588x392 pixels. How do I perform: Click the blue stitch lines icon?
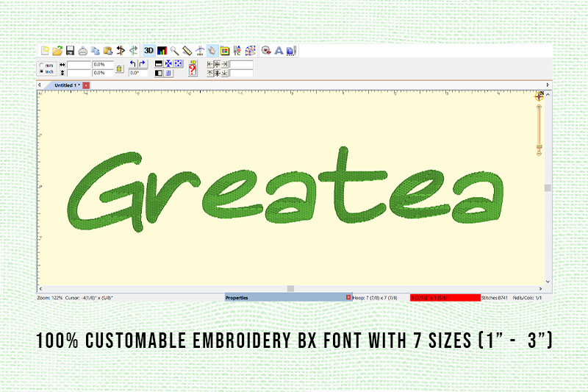pos(168,73)
